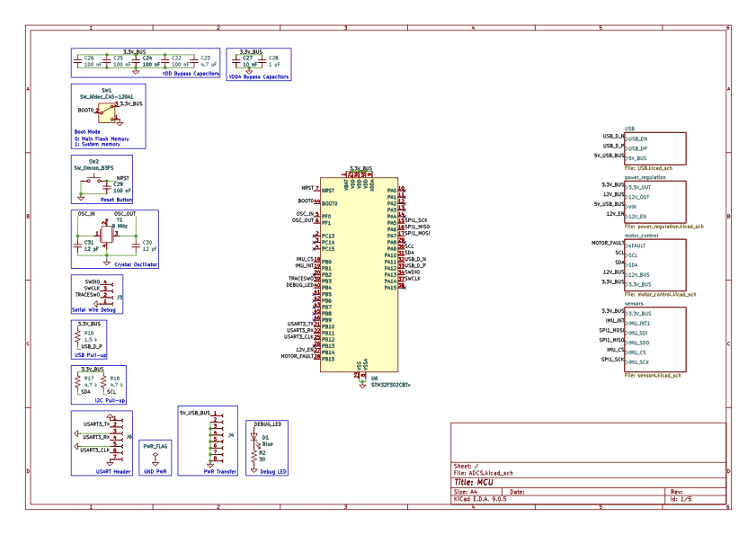Click the 'Title: MCU' title block field
Screen dimensions: 756x535
(474, 483)
